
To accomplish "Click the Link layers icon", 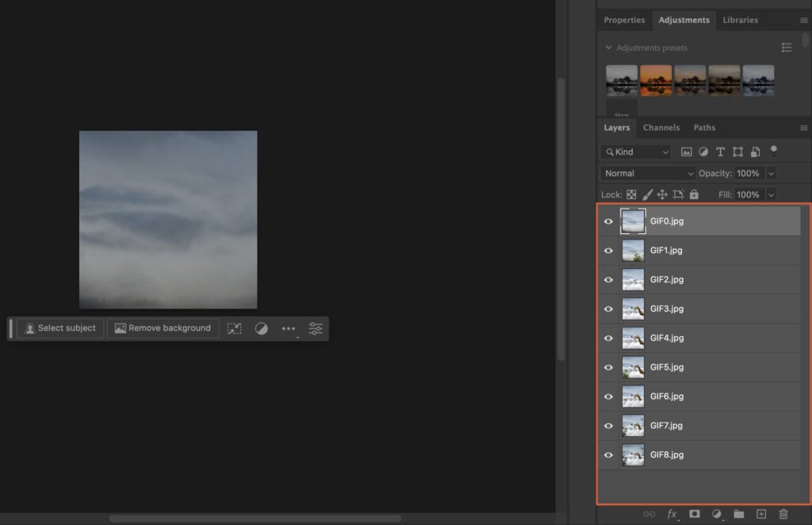I will 650,513.
